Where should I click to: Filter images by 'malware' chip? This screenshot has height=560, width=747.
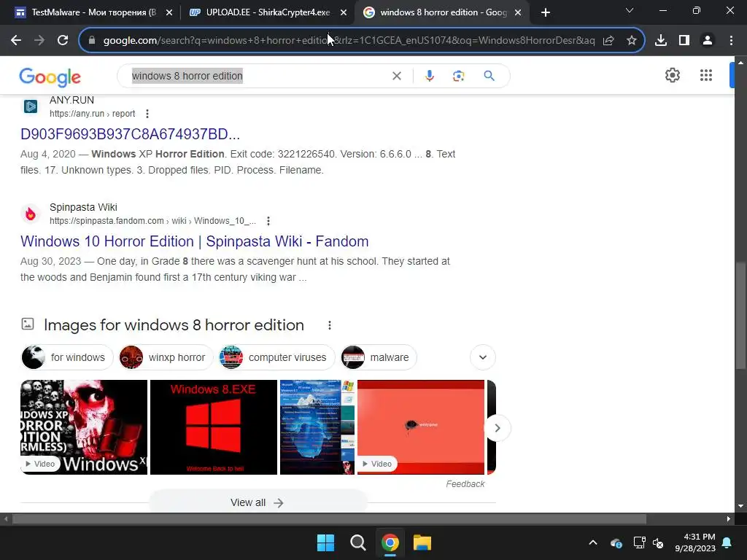tap(379, 357)
